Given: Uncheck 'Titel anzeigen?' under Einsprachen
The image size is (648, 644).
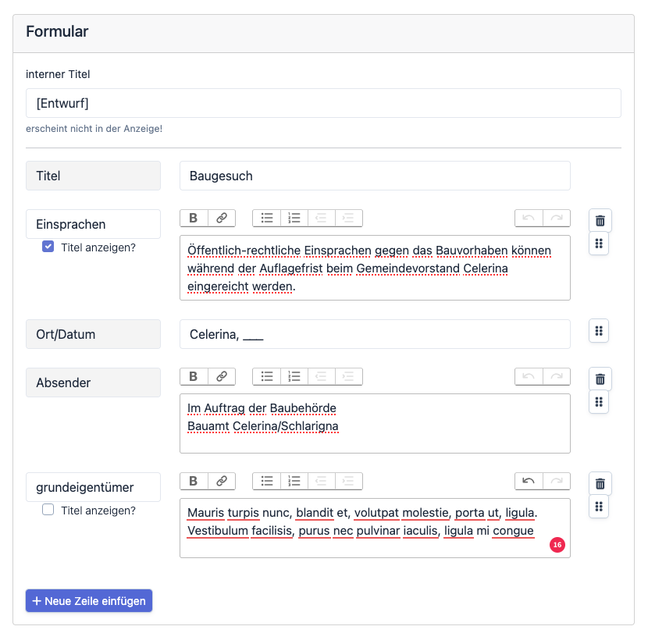Looking at the screenshot, I should point(48,247).
